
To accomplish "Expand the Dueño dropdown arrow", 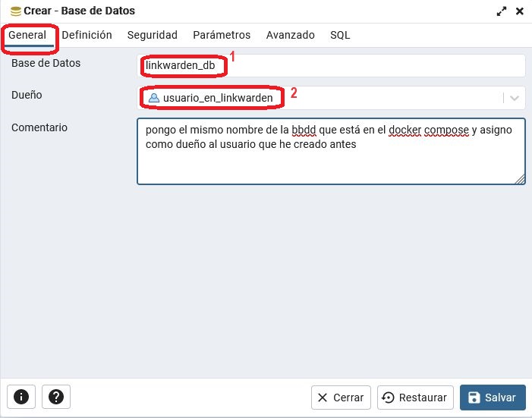I will (x=515, y=98).
